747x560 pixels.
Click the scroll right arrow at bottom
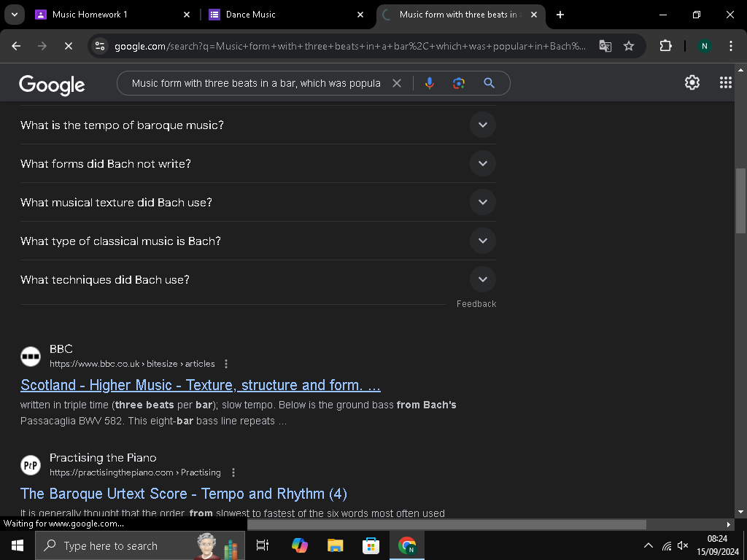(729, 524)
